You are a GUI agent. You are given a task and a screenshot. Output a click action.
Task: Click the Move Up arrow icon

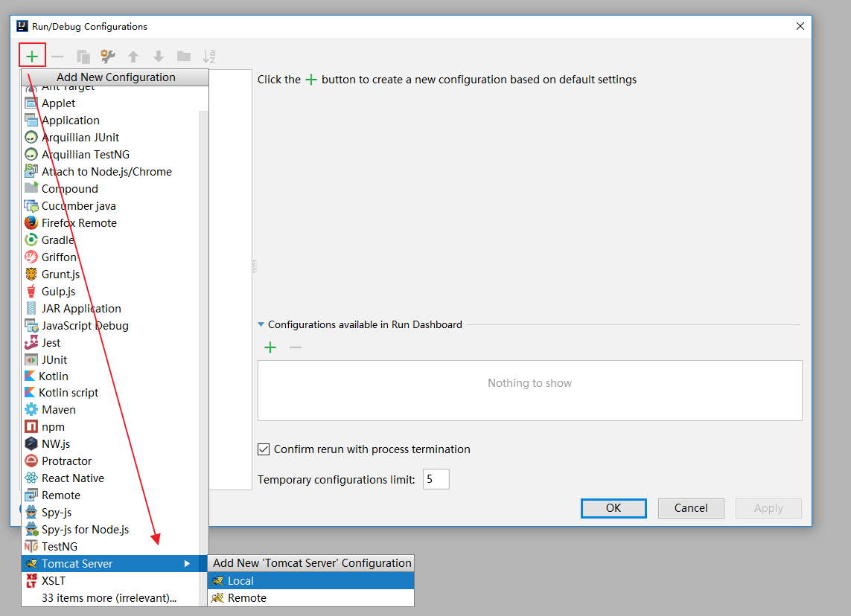pos(133,57)
